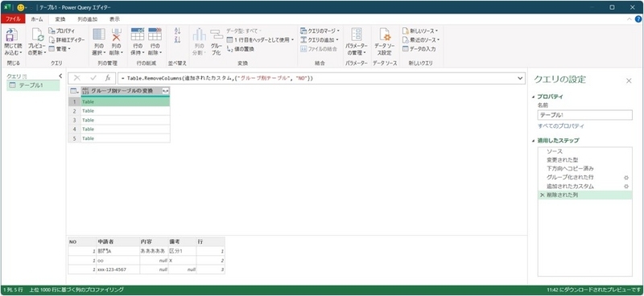The width and height of the screenshot is (644, 296).
Task: Select the グループ化された行 applied step
Action: [x=585, y=177]
